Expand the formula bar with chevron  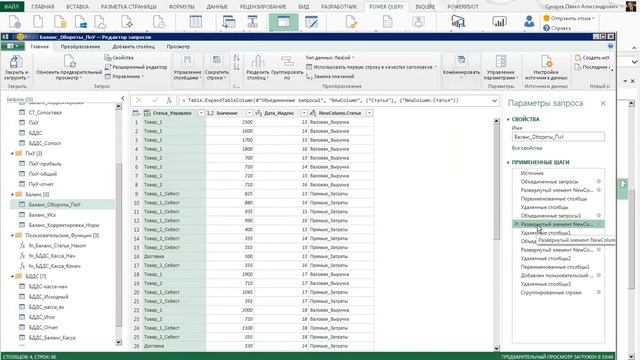point(494,100)
